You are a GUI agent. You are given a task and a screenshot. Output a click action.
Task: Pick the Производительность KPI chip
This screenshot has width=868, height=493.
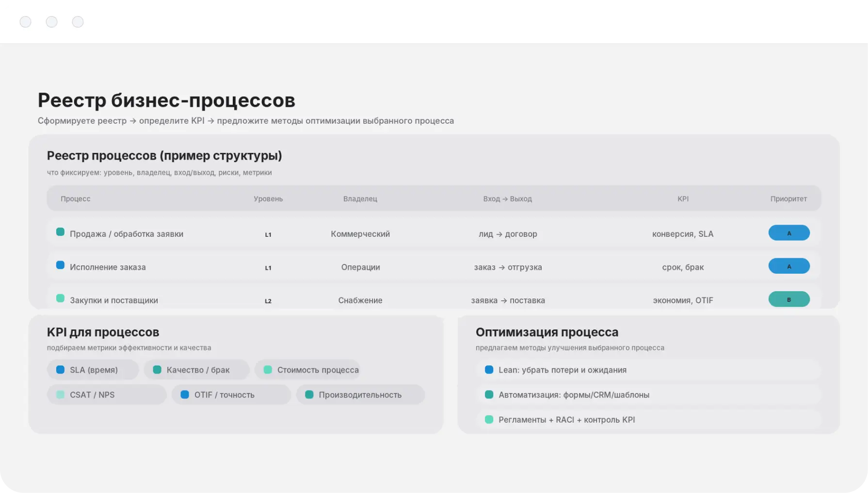pos(360,394)
